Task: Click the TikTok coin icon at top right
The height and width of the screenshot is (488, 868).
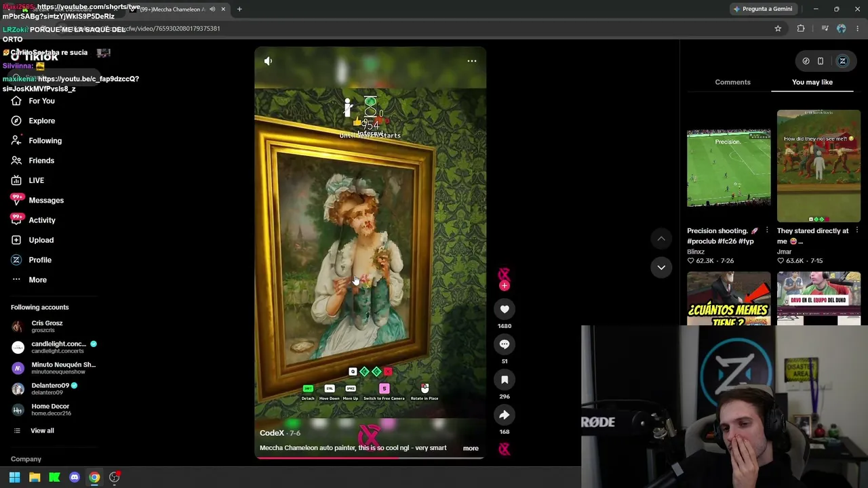Action: pos(806,61)
